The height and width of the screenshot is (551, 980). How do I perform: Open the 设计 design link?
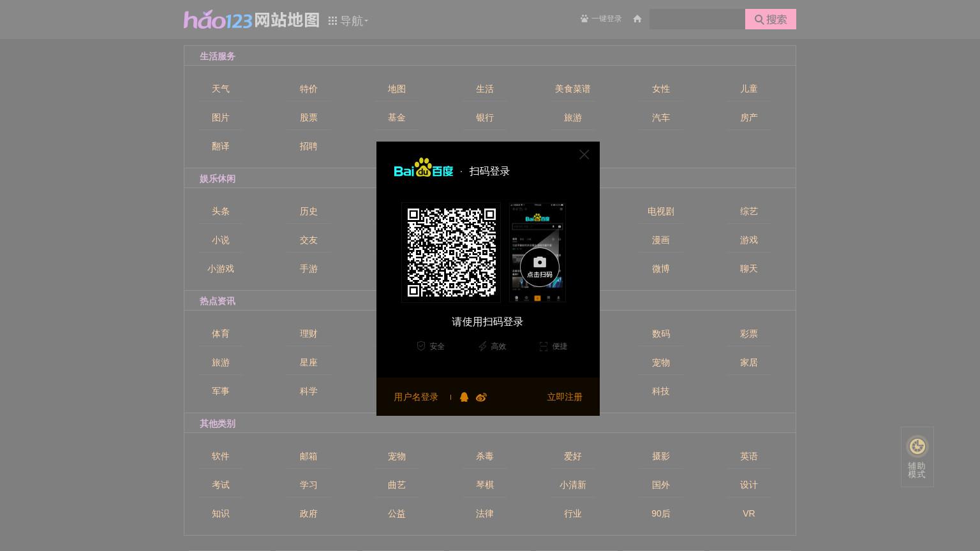(749, 485)
